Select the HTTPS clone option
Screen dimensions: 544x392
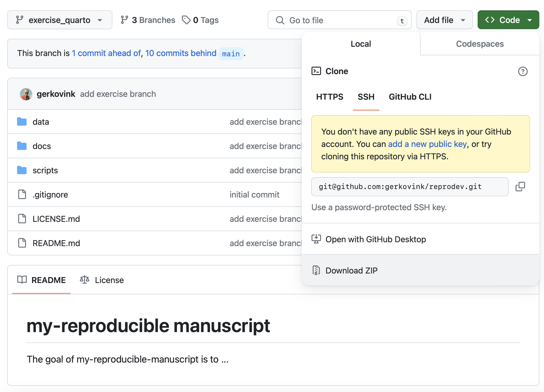click(330, 97)
